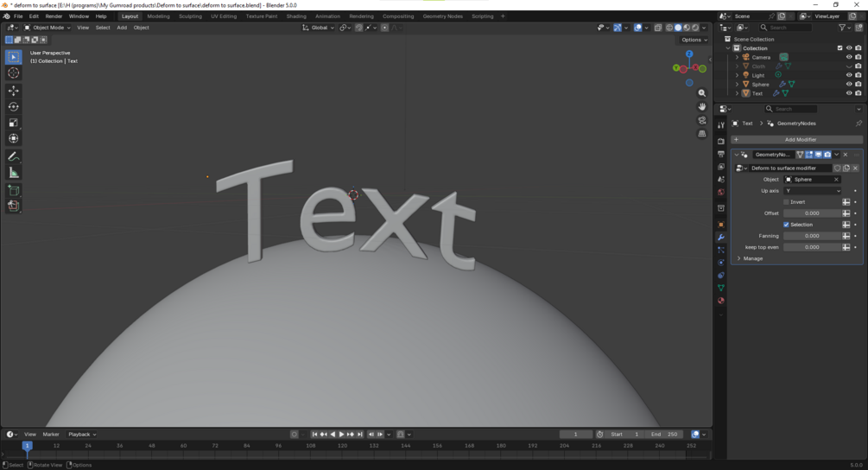
Task: Show the hidden Cloth object
Action: [849, 67]
